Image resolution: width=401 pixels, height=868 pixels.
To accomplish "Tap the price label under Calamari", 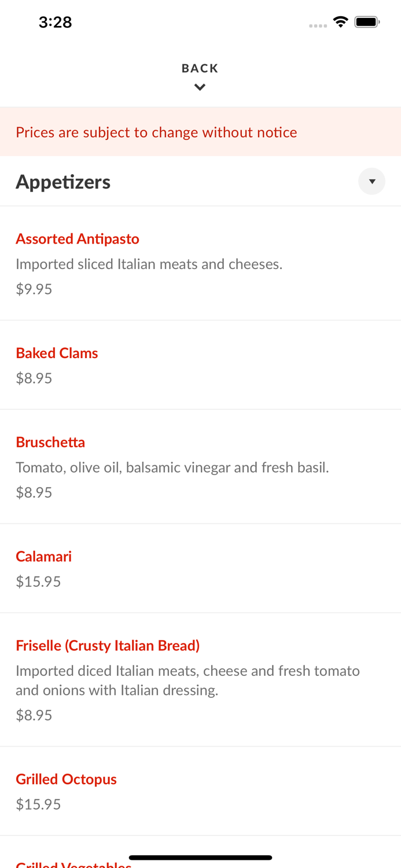I will 38,580.
